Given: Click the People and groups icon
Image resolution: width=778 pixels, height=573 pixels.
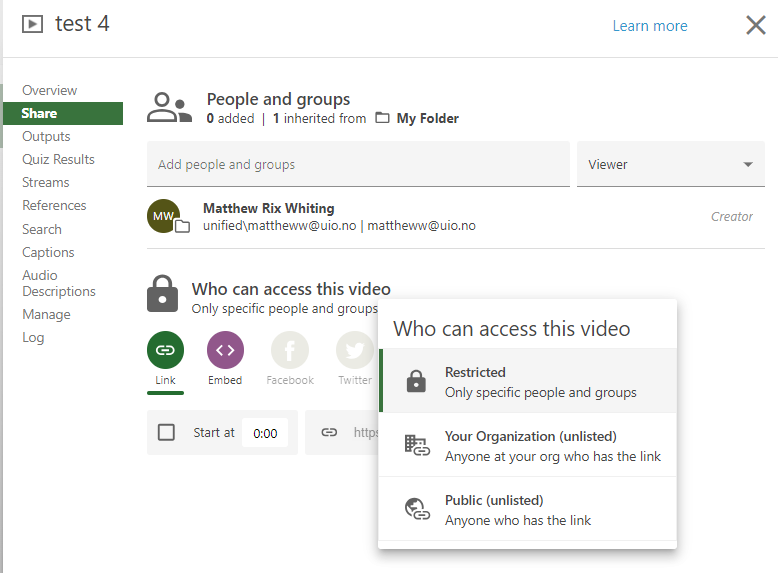Looking at the screenshot, I should (169, 107).
